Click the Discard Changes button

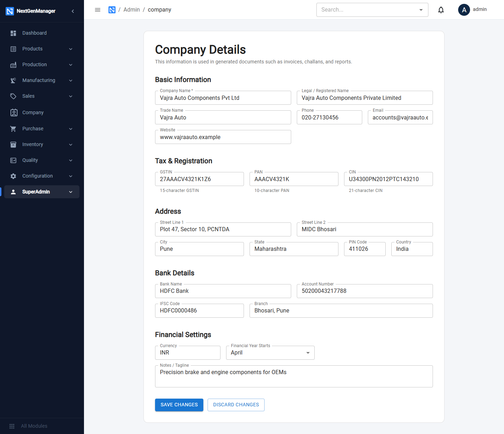pyautogui.click(x=236, y=405)
